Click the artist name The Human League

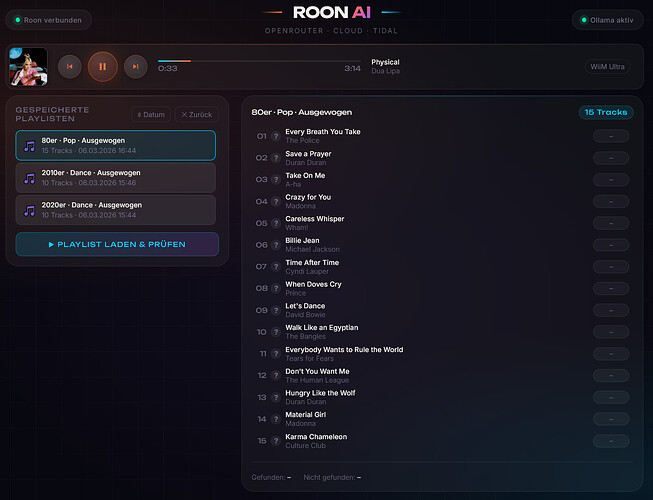(x=317, y=380)
